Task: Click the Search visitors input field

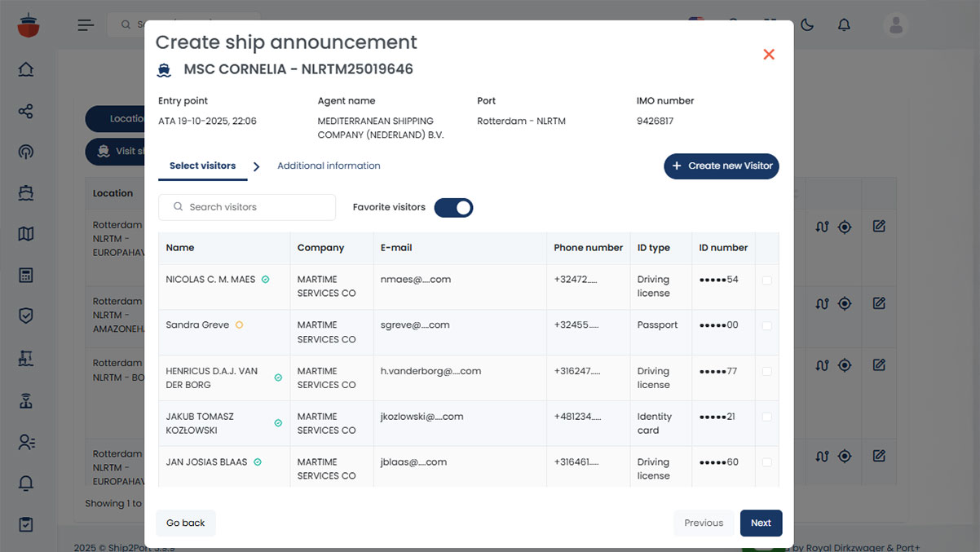Action: (253, 207)
